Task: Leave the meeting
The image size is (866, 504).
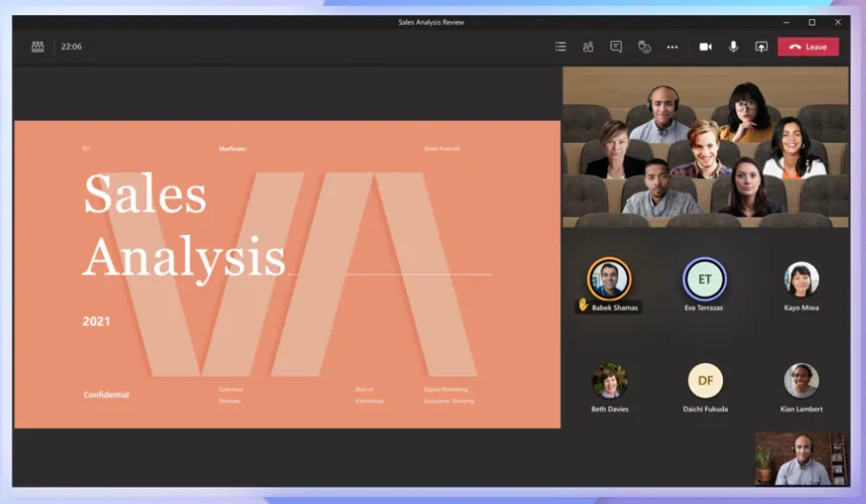Action: [x=808, y=47]
